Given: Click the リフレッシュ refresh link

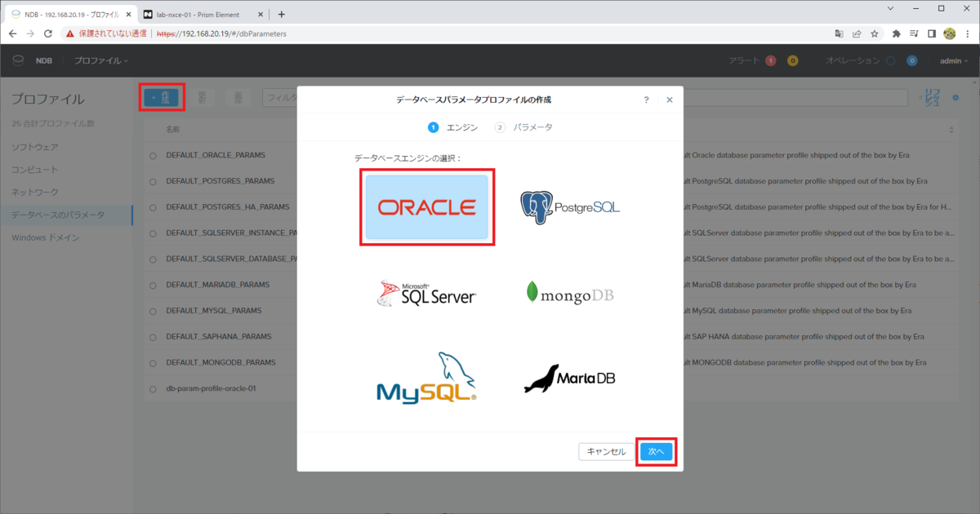Looking at the screenshot, I should pyautogui.click(x=931, y=97).
